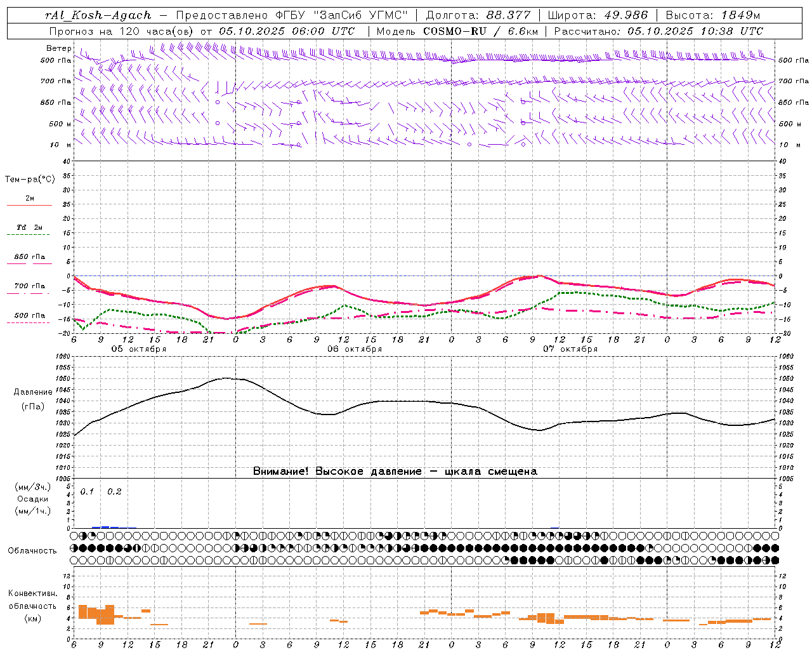Click the Облачность cloud cover label
The height and width of the screenshot is (650, 812).
coord(32,551)
